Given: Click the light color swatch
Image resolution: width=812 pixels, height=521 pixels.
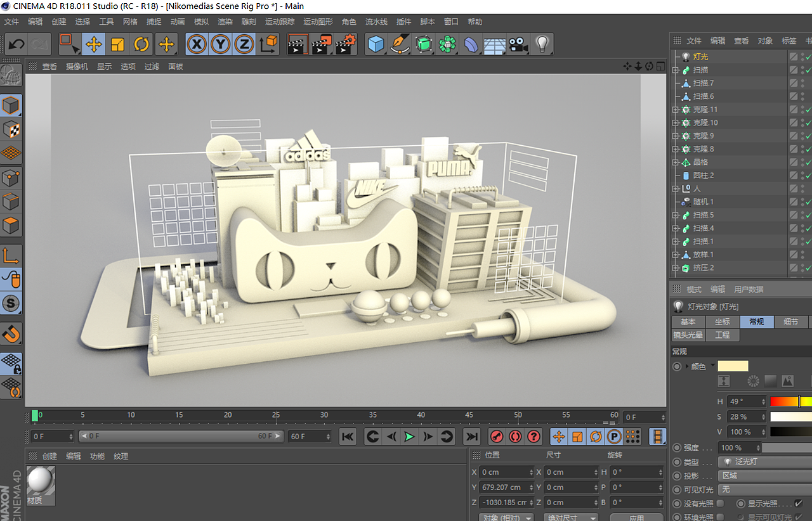Looking at the screenshot, I should point(733,366).
